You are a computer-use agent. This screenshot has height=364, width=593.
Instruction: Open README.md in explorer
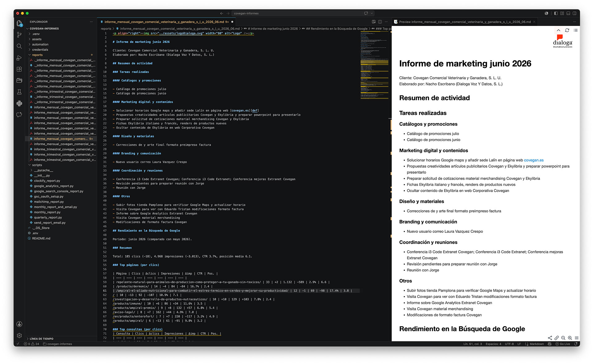[41, 238]
